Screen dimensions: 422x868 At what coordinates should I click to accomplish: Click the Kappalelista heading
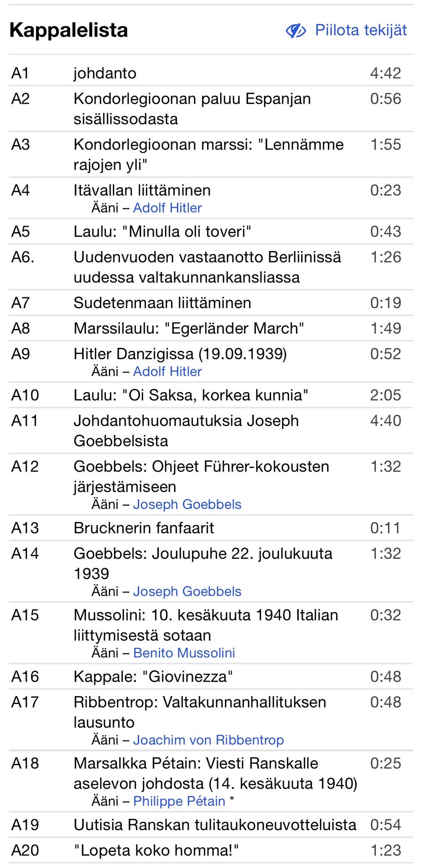(x=69, y=30)
